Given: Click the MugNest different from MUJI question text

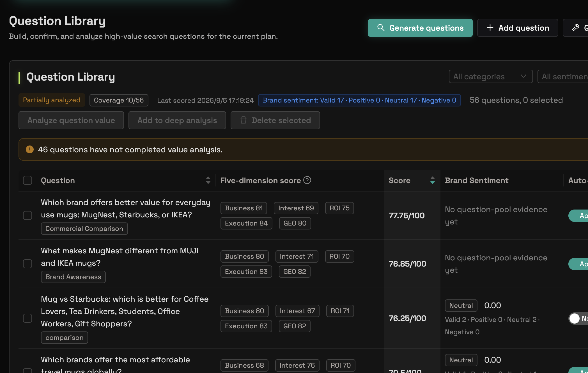Looking at the screenshot, I should pyautogui.click(x=120, y=257).
